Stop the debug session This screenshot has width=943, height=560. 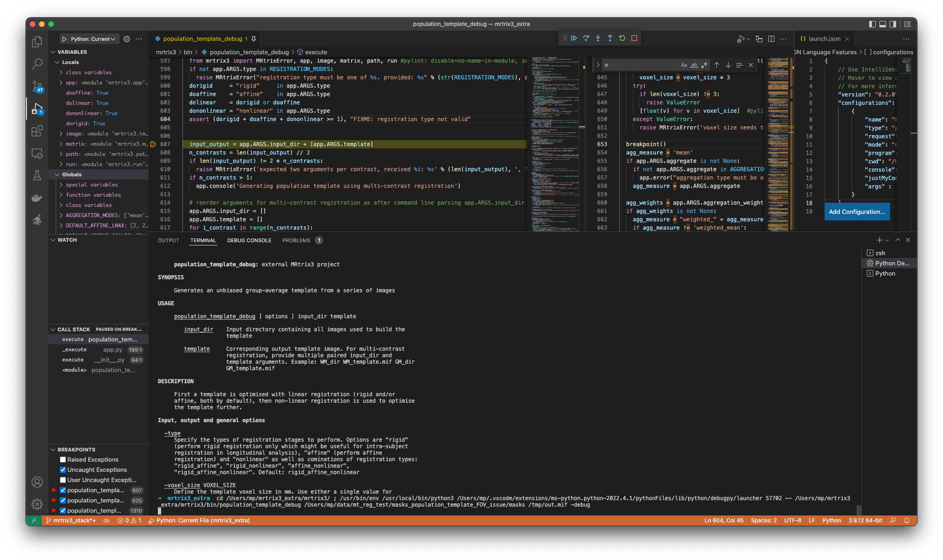[x=634, y=38]
